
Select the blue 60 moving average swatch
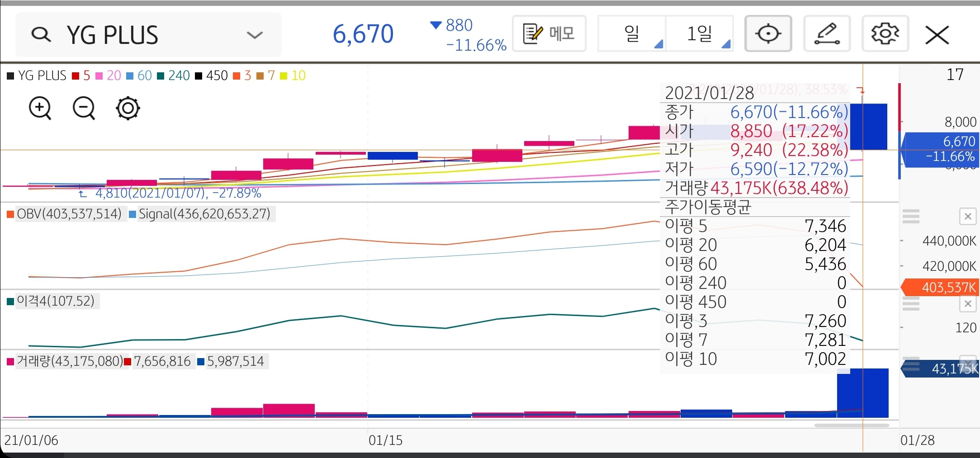pos(130,76)
